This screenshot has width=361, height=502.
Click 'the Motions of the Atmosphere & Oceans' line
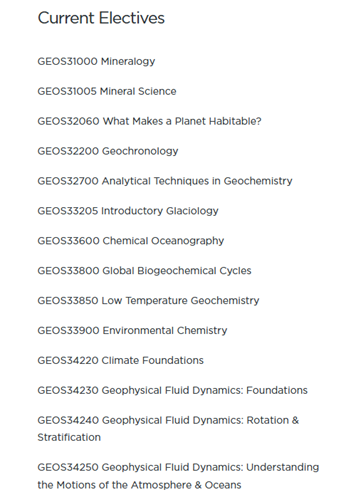(139, 485)
